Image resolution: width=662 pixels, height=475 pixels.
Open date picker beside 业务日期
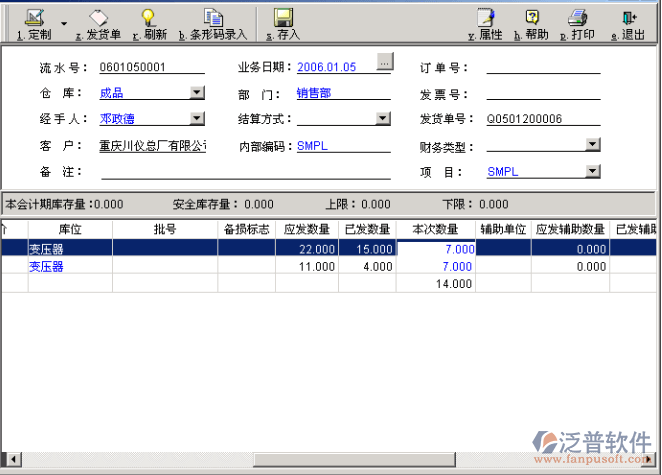pos(383,62)
